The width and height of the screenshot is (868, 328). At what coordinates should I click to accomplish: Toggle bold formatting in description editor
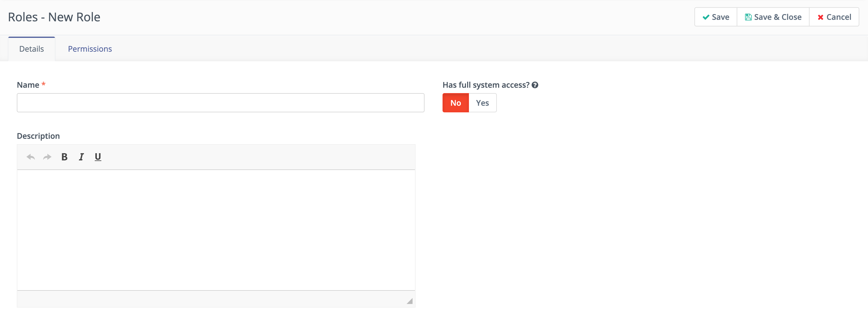coord(64,157)
